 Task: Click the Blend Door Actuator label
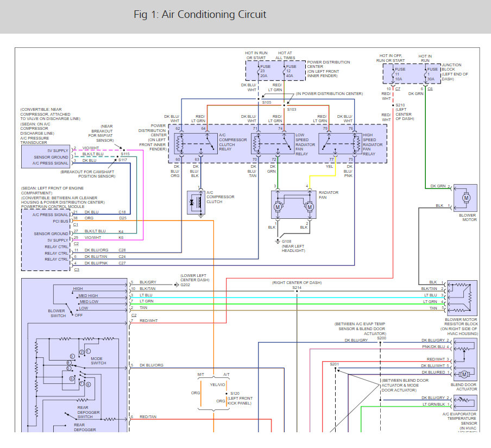click(x=464, y=387)
